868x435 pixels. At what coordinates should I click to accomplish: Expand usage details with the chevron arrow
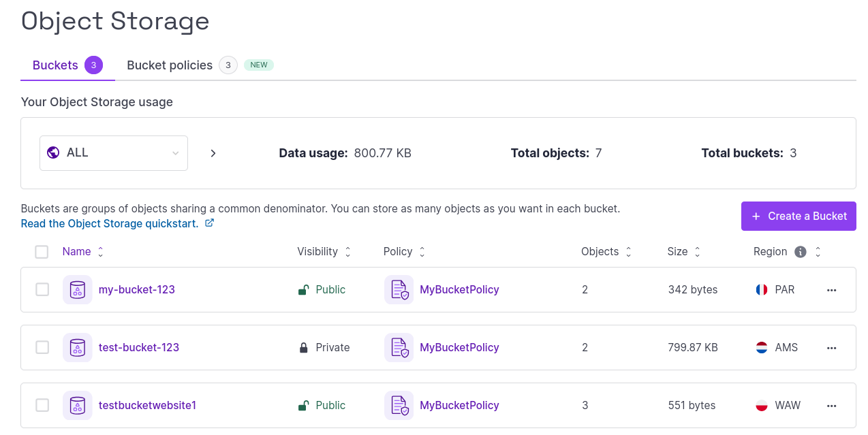[x=213, y=153]
